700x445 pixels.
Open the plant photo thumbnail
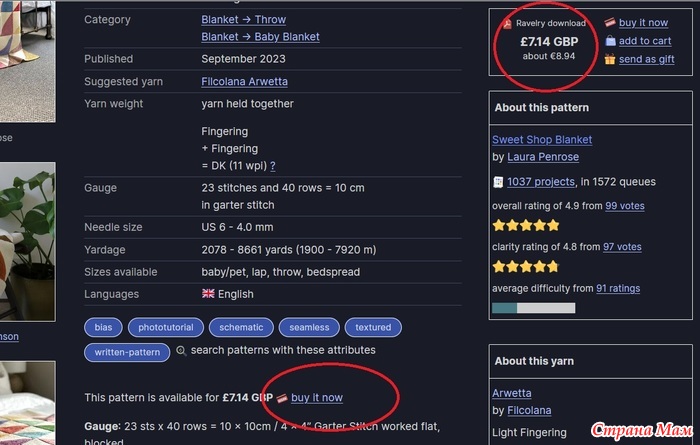pos(28,241)
